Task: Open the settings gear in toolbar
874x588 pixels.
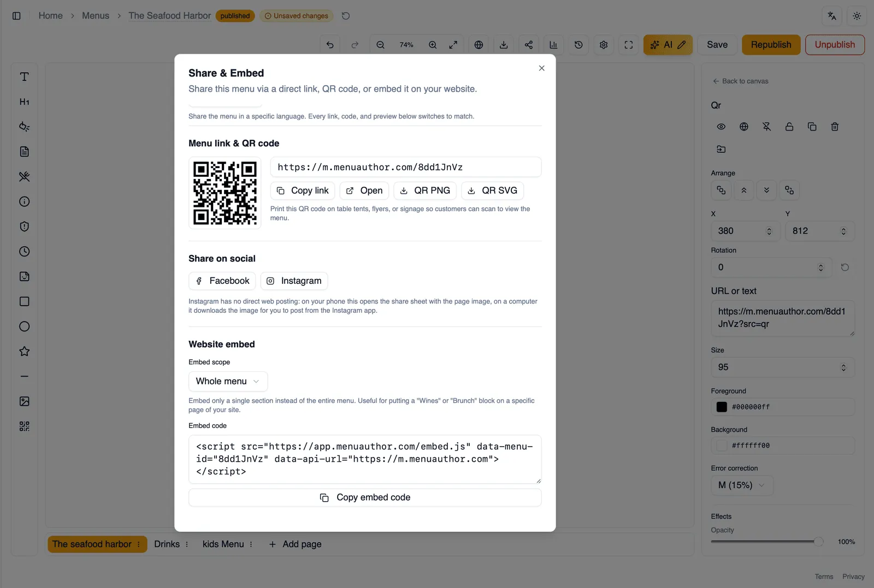Action: click(x=604, y=45)
